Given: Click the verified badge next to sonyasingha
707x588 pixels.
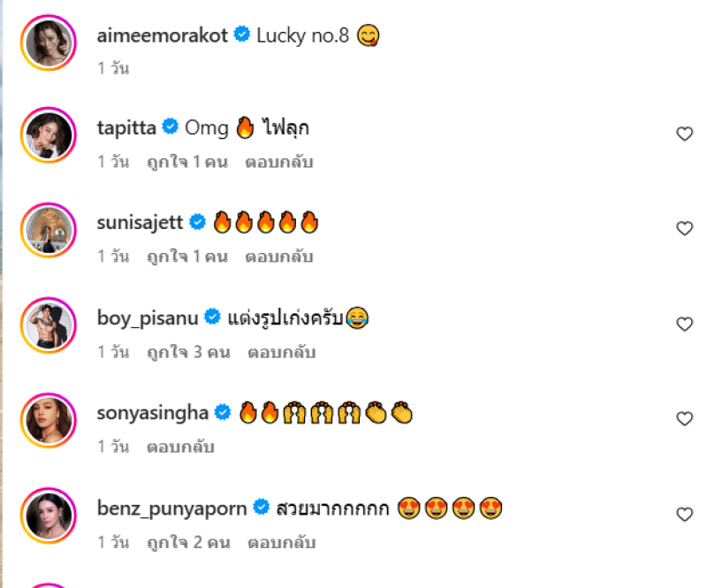Looking at the screenshot, I should (x=223, y=413).
